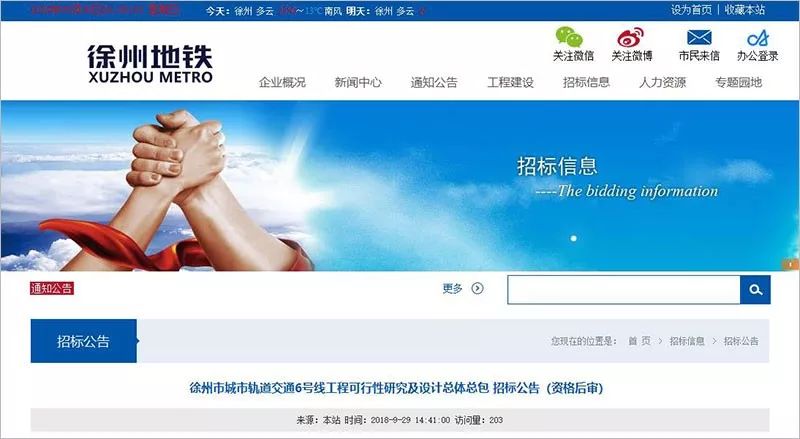800x439 pixels.
Task: Expand the 工程建设 navigation menu
Action: (x=510, y=82)
